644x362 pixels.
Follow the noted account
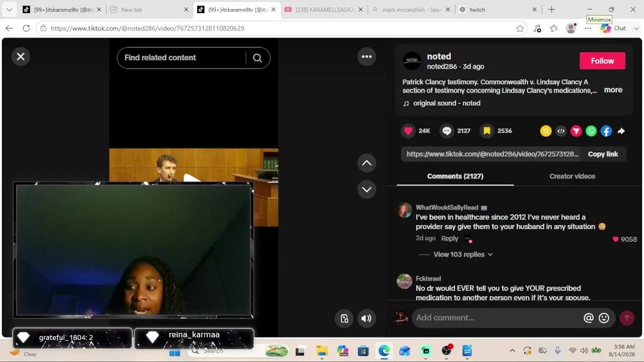[602, 61]
